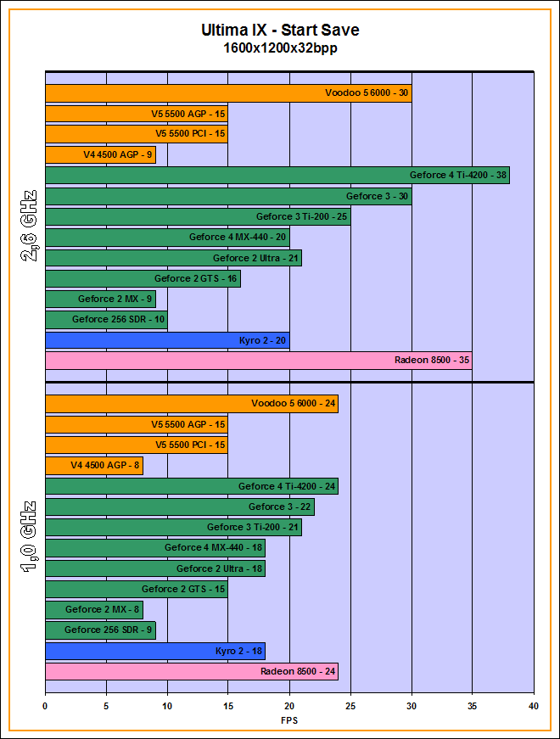Select the Geforce 4 Ti-4200 - 24 bar
560x739 pixels.
[191, 486]
